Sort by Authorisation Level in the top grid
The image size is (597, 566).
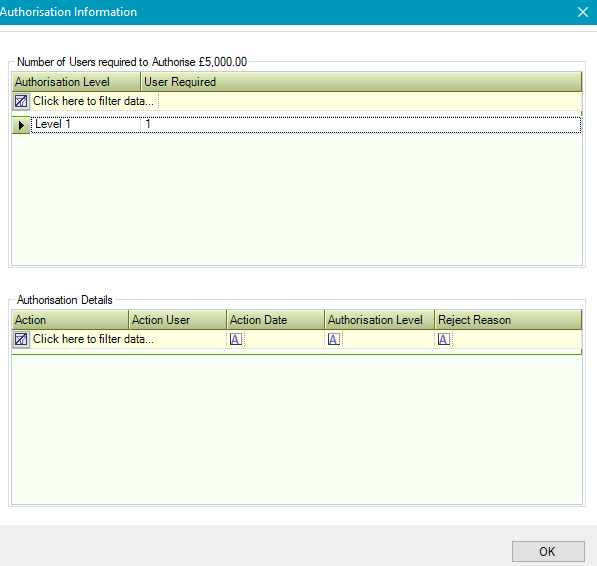coord(77,82)
